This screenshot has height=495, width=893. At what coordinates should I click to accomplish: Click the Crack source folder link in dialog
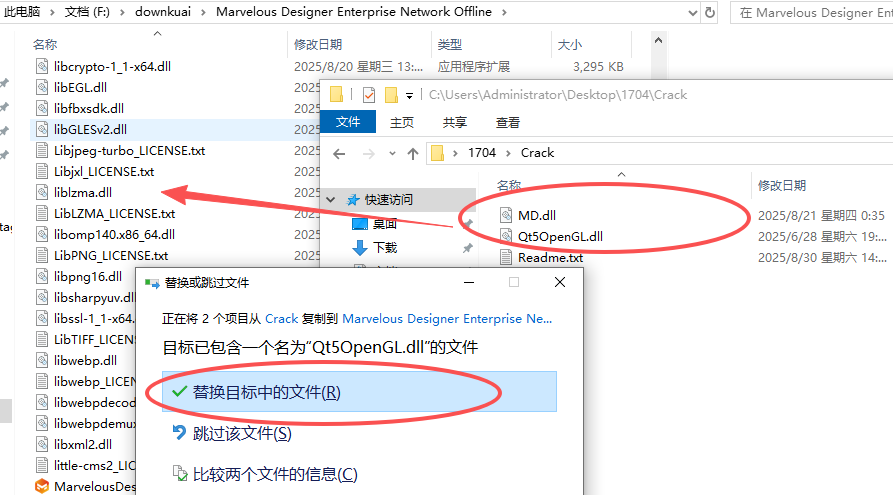tap(281, 319)
